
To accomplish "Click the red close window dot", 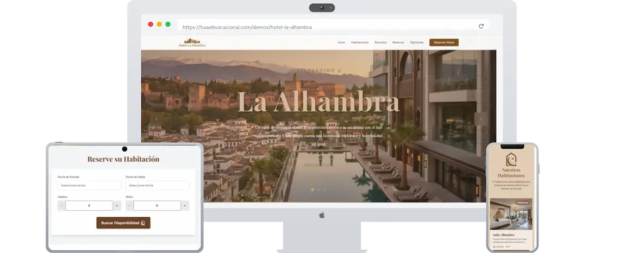I will point(151,24).
